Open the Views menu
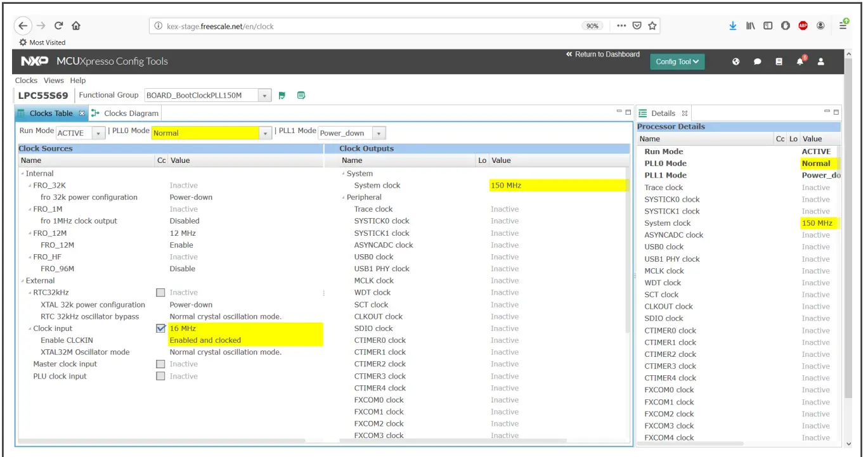The image size is (868, 457). (x=53, y=80)
